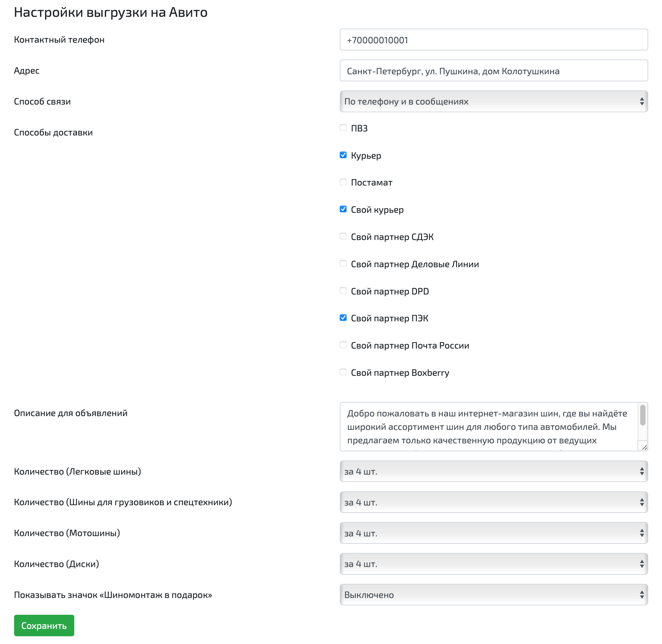
Task: Click the description textarea scrollbar
Action: click(643, 415)
